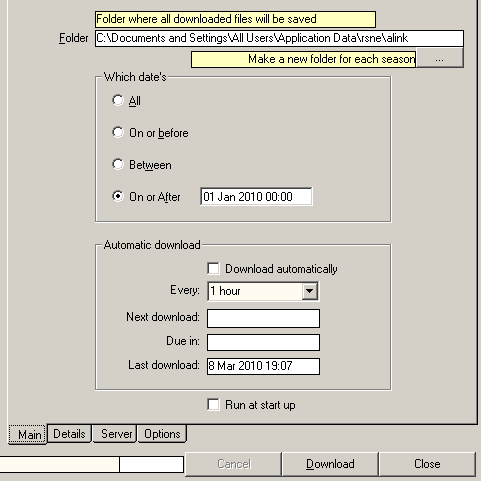481x481 pixels.
Task: Open the Server tab
Action: 116,434
